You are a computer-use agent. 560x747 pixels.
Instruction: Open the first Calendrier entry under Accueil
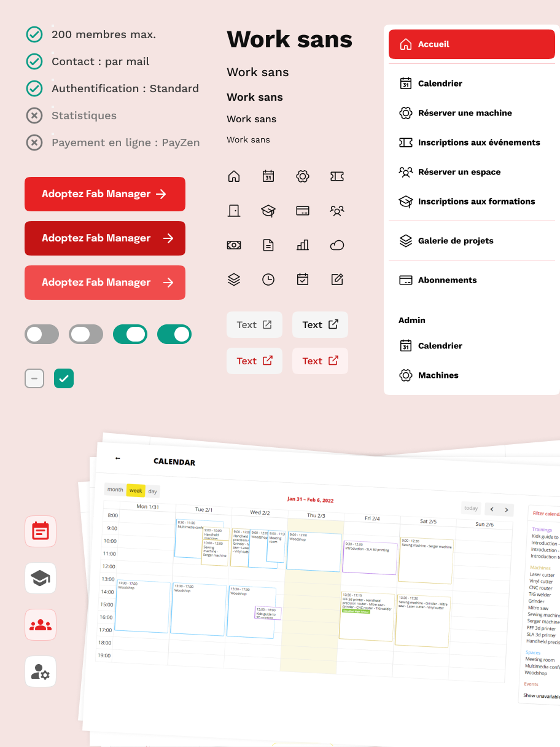(472, 84)
